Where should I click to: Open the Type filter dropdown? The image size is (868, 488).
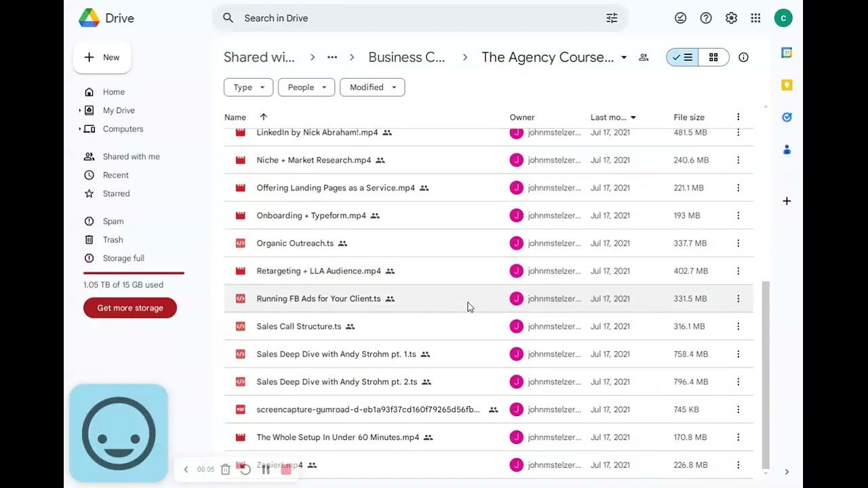click(248, 87)
